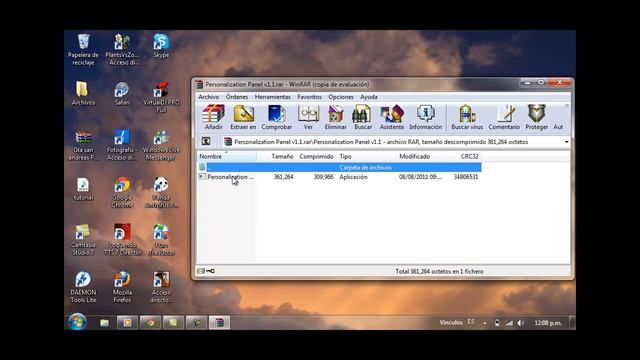Select the Camtasia Studio 7 desktop icon
This screenshot has width=640, height=360.
click(83, 240)
